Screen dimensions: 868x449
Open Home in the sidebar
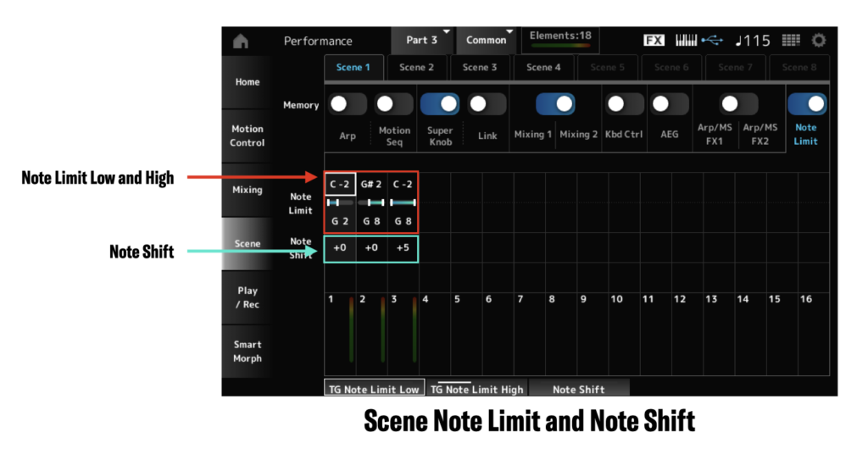[x=247, y=82]
